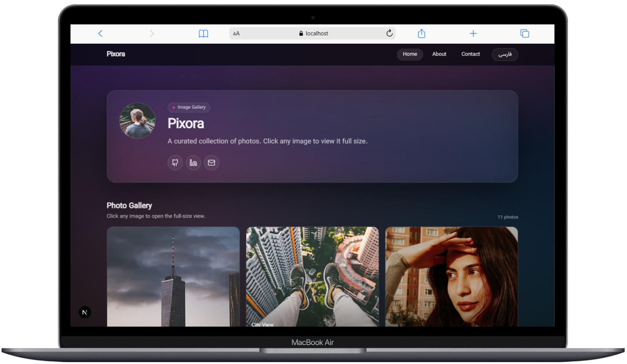Viewport: 627px width, 364px height.
Task: Switch language to فارسی
Action: coord(505,54)
